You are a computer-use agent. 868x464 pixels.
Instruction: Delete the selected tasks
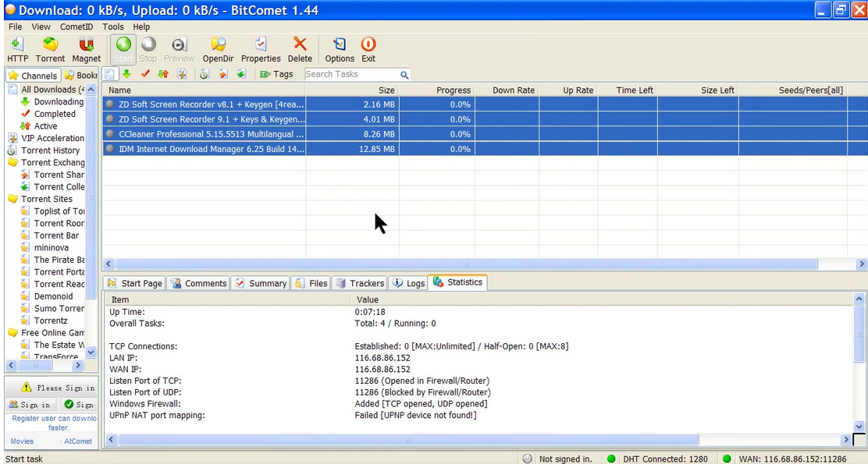pyautogui.click(x=300, y=50)
